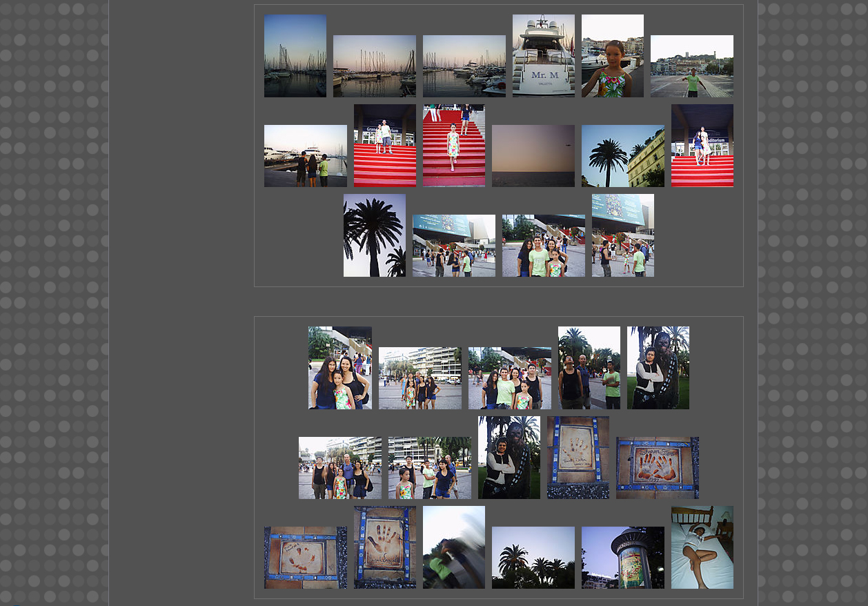Open the two orange handprints tile dated 1992
This screenshot has height=606, width=868.
click(657, 468)
